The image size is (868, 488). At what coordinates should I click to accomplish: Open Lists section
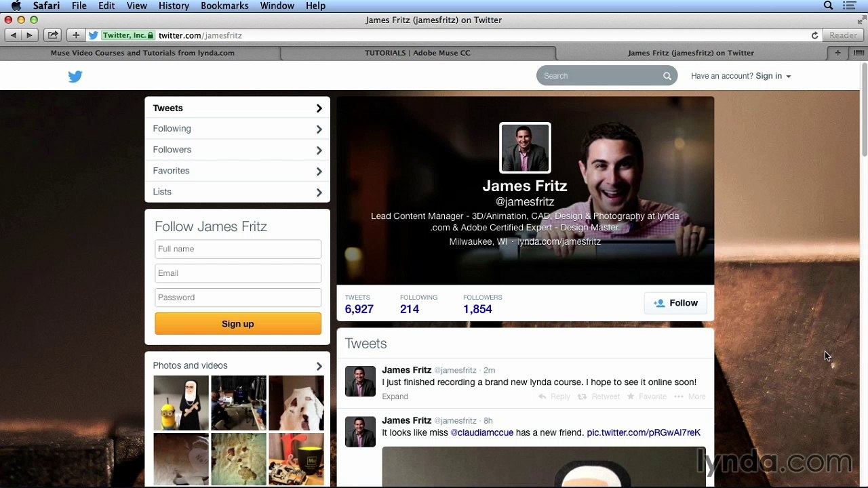coord(237,192)
